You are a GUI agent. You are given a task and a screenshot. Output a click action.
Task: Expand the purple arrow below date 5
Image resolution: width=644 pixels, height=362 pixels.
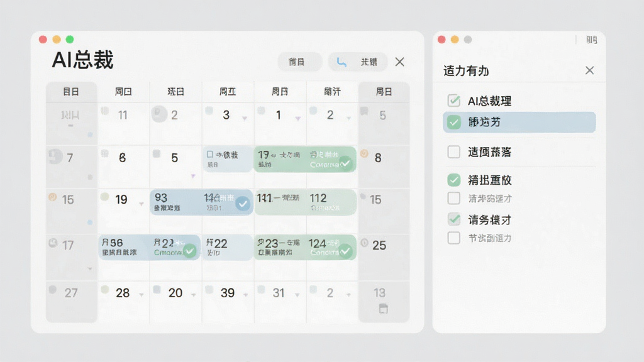coord(193,176)
